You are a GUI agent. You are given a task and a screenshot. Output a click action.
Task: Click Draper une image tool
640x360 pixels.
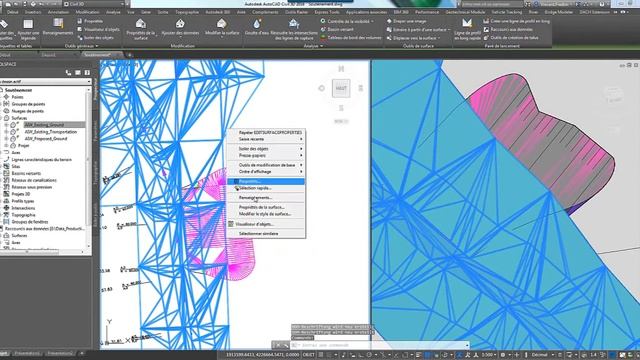pyautogui.click(x=406, y=21)
